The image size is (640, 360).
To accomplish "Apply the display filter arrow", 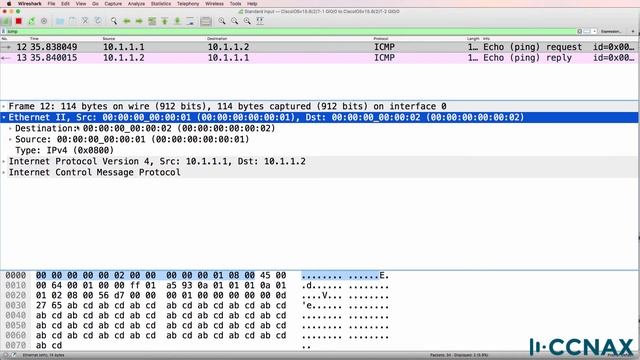I will coord(587,31).
